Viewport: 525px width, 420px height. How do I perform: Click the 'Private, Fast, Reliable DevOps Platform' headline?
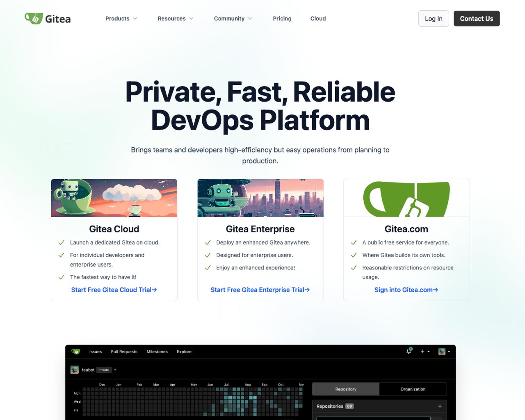click(260, 106)
